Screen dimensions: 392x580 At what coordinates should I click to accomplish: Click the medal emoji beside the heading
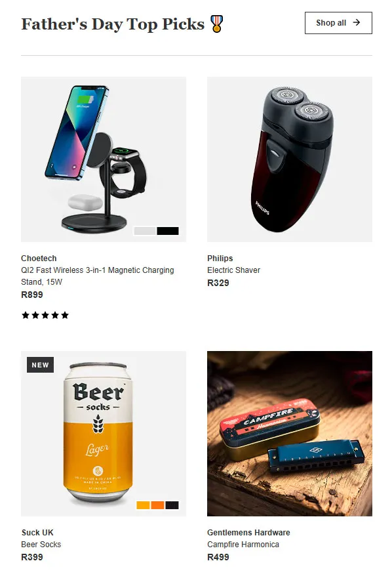coord(217,24)
